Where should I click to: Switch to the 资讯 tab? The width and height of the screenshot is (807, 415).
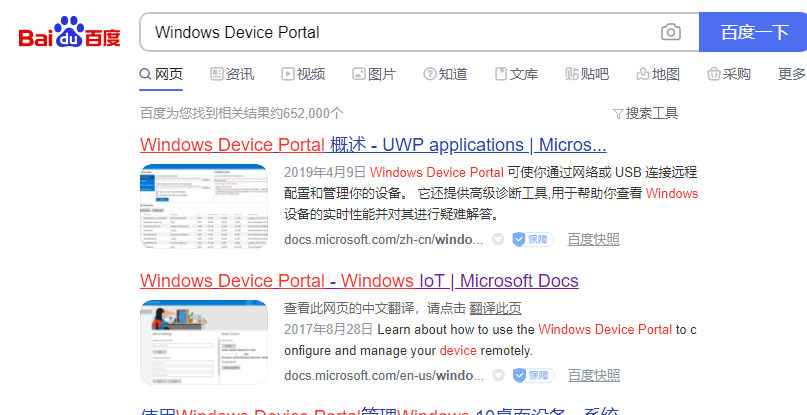coord(232,74)
